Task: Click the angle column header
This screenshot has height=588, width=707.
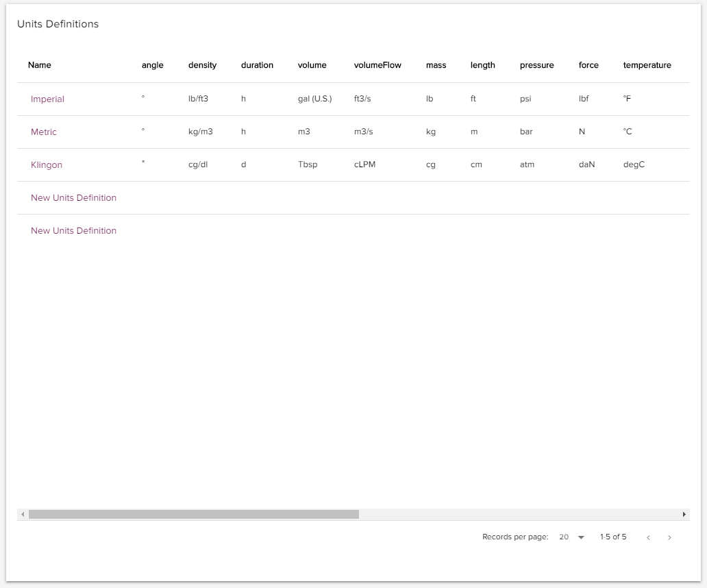Action: click(x=153, y=65)
